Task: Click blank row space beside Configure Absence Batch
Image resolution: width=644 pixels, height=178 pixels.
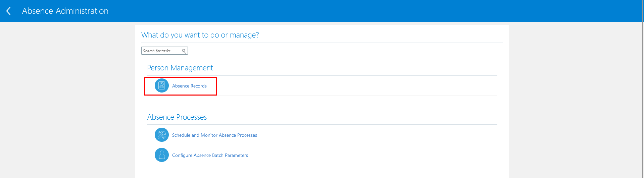Action: click(x=373, y=155)
